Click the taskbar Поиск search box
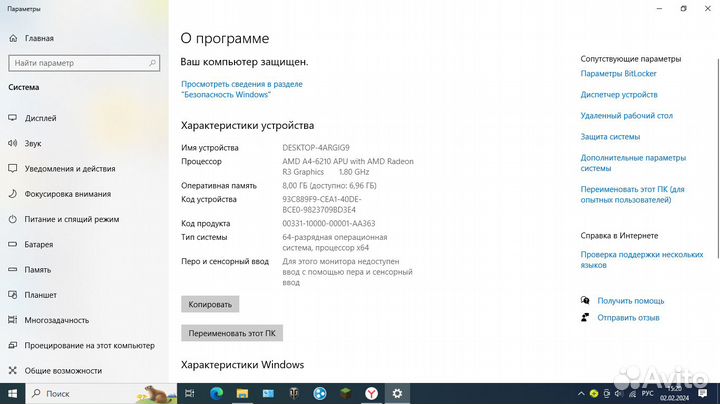Viewport: 720px width, 404px height. tap(101, 393)
